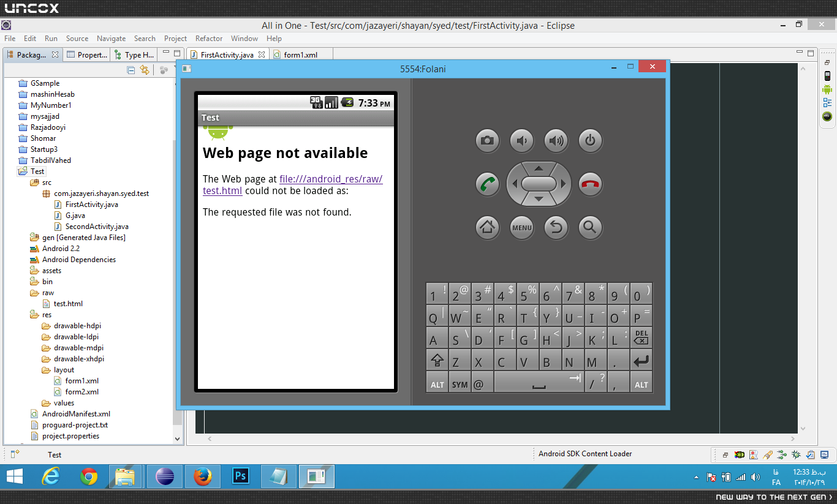Tap the emulator MENU button
837x504 pixels.
[521, 227]
